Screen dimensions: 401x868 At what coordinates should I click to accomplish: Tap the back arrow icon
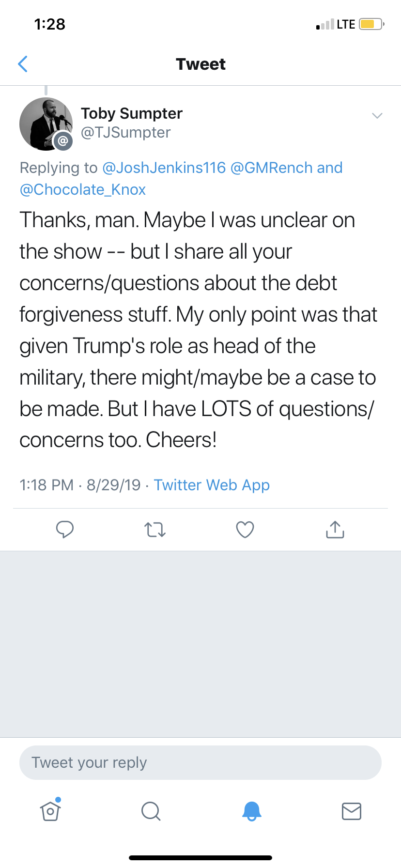(x=23, y=64)
